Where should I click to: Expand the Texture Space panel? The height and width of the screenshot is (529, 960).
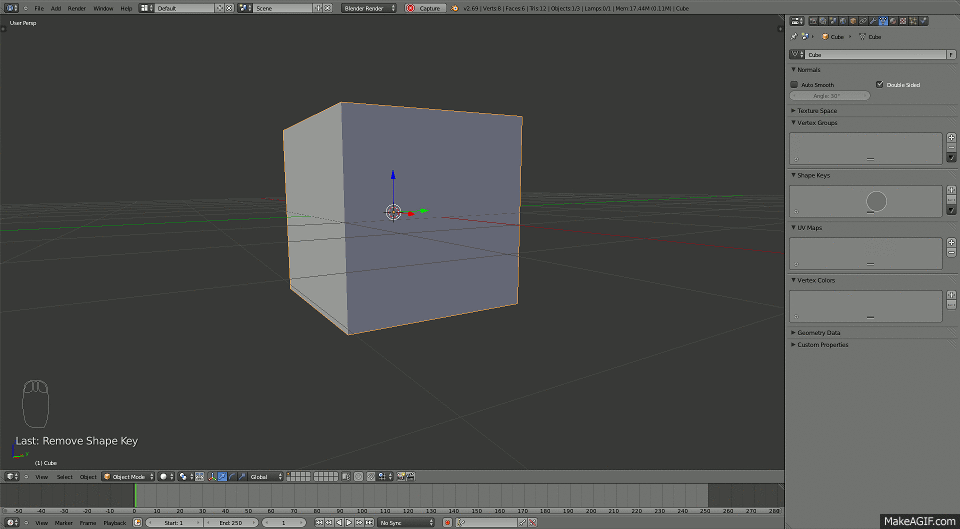817,110
